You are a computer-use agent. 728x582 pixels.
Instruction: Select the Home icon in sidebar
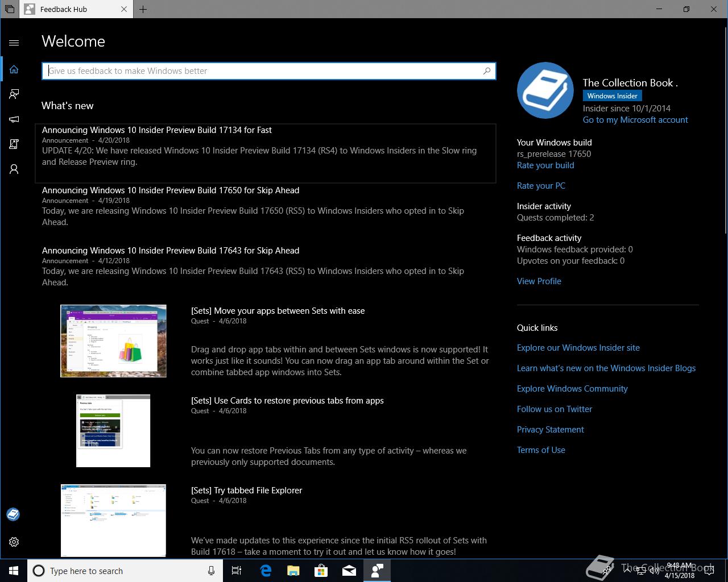coord(14,69)
